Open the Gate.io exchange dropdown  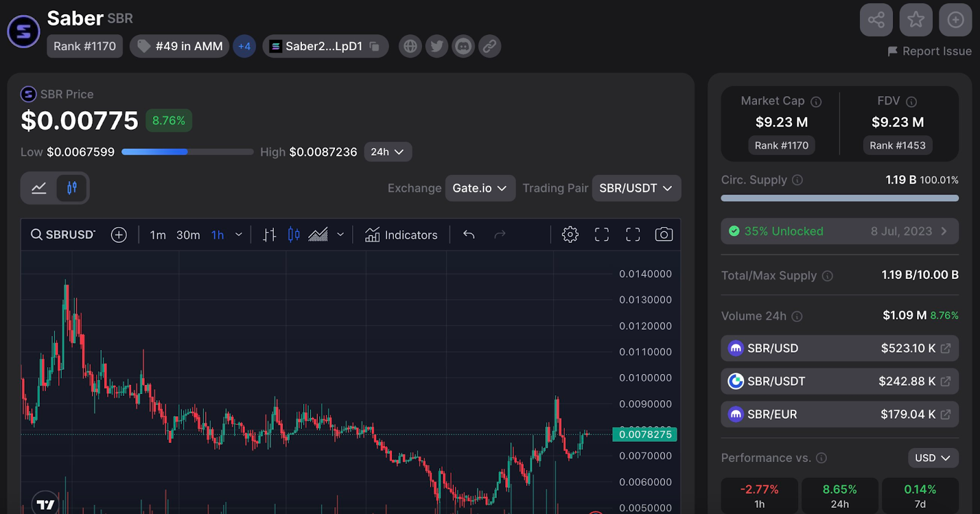480,188
